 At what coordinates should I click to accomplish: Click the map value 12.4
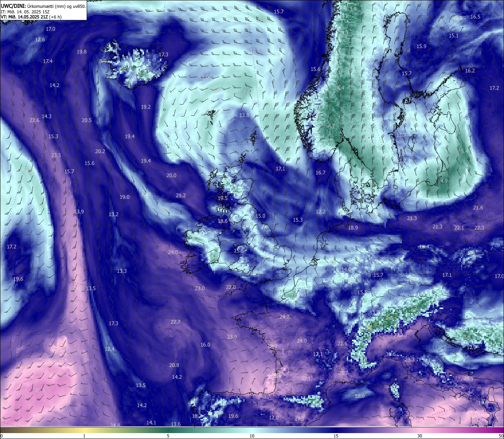tap(109, 349)
